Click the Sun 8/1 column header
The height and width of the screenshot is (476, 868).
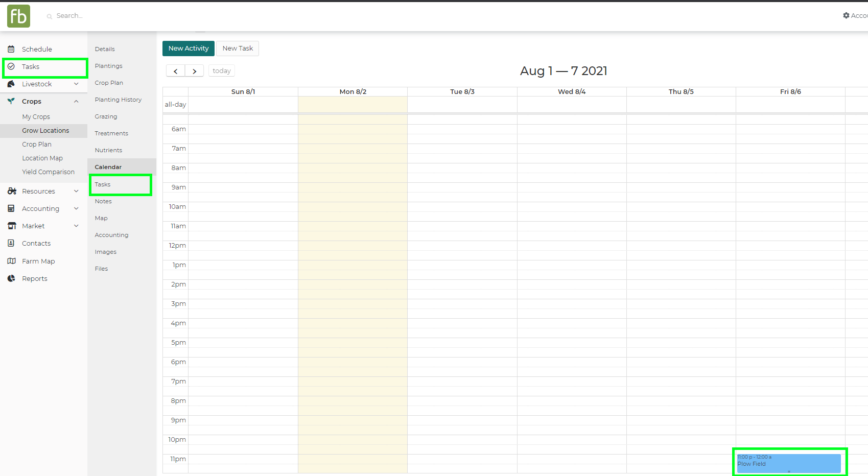click(243, 92)
